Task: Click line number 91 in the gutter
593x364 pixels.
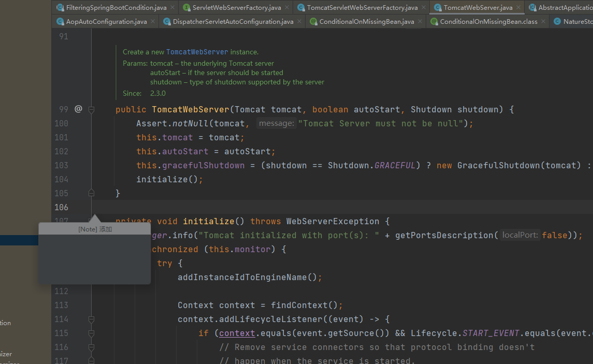Action: (x=64, y=36)
